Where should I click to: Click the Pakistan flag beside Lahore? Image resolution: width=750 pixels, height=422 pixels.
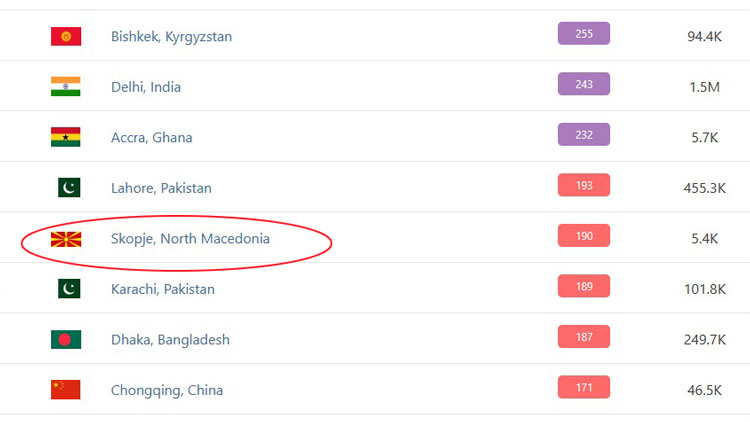66,188
